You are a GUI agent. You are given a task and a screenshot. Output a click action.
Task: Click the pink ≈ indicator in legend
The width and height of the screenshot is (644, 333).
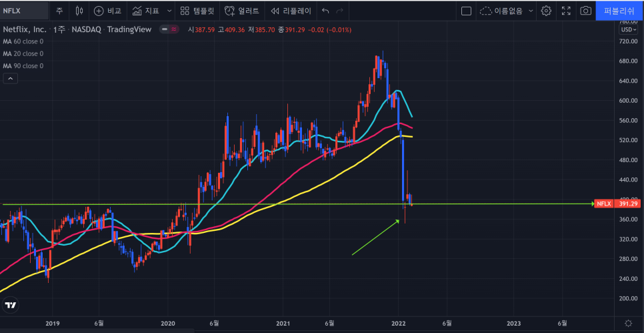tap(174, 29)
